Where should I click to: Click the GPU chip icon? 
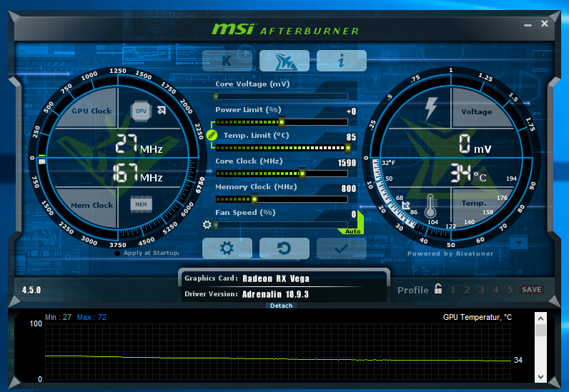[x=141, y=111]
